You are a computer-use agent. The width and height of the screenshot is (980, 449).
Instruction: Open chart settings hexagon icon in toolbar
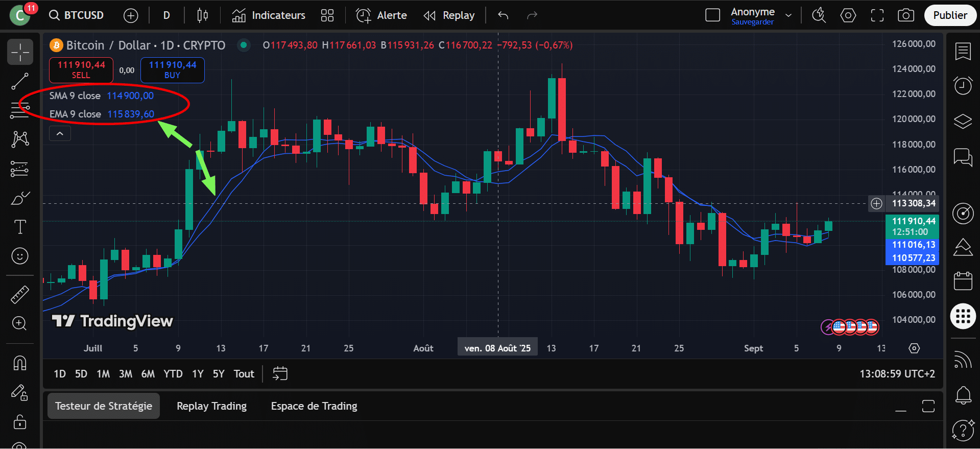(x=848, y=15)
